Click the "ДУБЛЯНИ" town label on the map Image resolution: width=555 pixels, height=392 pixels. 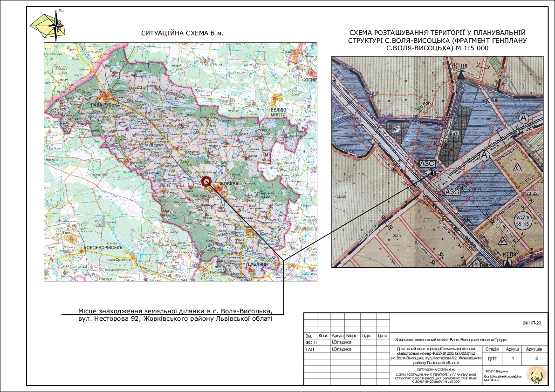pyautogui.click(x=257, y=265)
